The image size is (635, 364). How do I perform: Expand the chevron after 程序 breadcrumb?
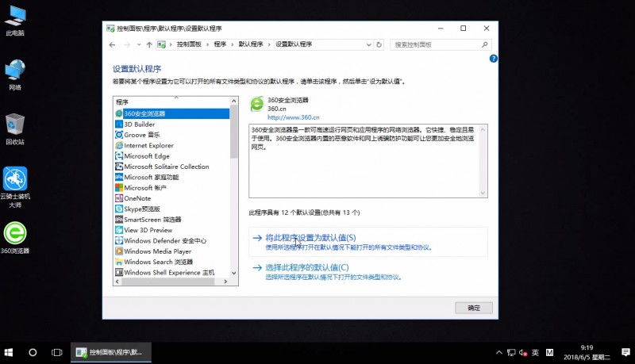pyautogui.click(x=232, y=44)
